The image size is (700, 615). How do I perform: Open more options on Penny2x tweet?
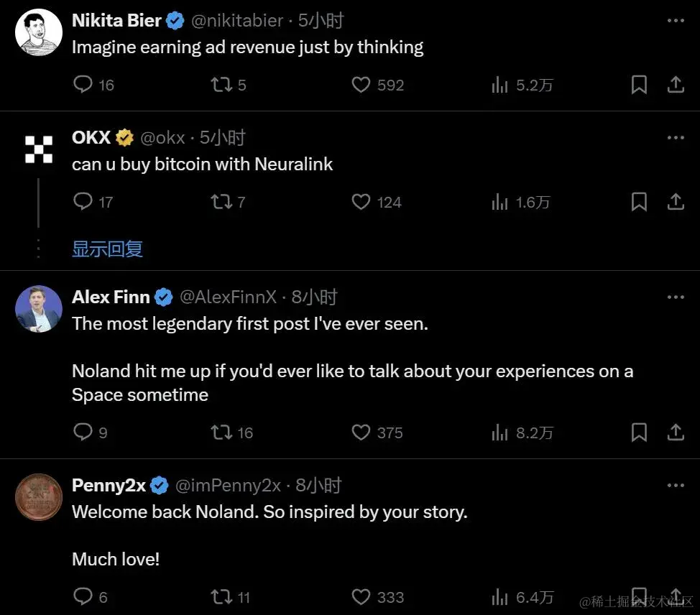[676, 486]
